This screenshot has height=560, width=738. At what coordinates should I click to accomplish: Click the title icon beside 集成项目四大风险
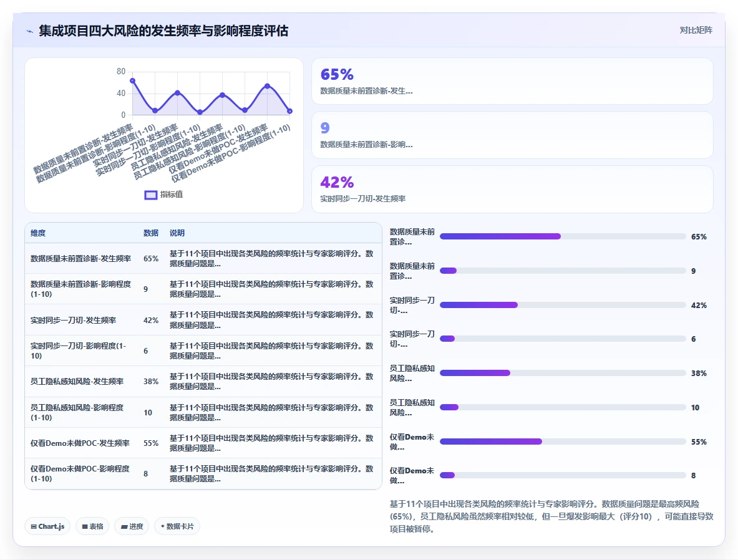coord(30,32)
